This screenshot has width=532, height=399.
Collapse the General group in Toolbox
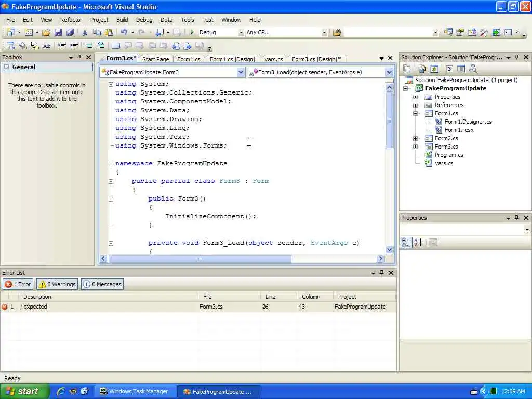[6, 67]
